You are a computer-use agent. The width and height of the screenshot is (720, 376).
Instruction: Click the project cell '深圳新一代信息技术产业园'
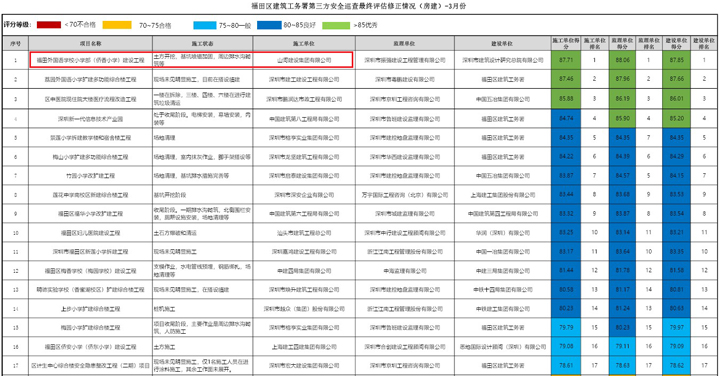tap(90, 119)
